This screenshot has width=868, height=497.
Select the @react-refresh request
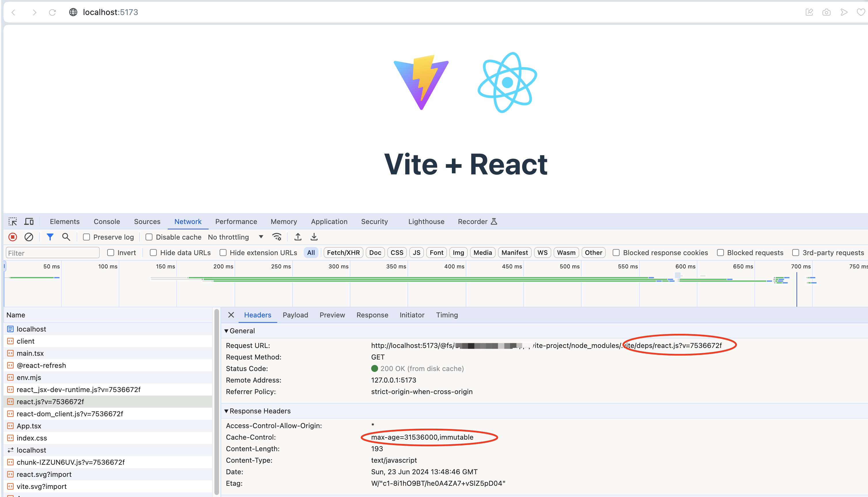pos(108,365)
